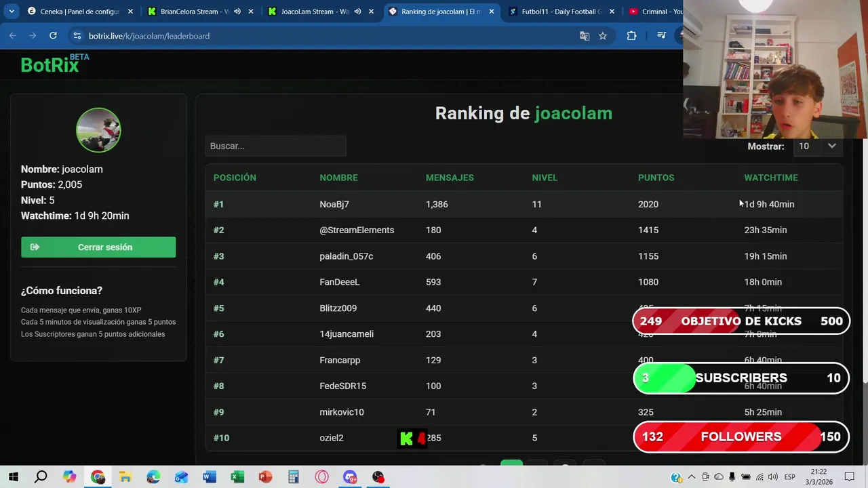Open Outlook from the taskbar
The image size is (868, 488).
point(181,477)
